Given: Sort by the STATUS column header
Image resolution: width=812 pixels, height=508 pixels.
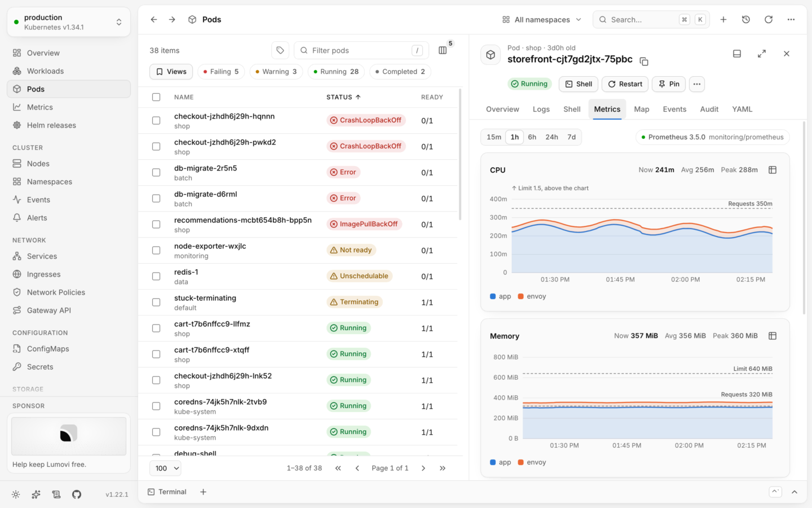Looking at the screenshot, I should click(343, 97).
